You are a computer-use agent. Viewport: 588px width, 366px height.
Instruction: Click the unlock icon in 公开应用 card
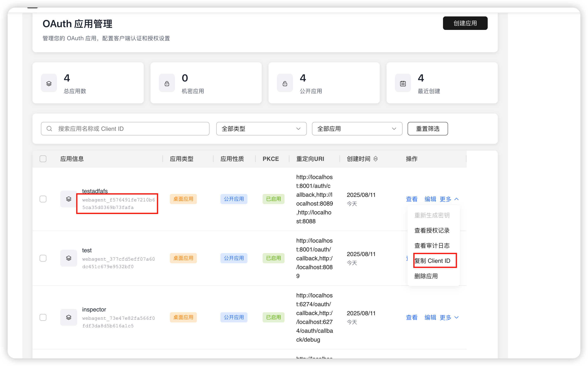[x=285, y=84]
